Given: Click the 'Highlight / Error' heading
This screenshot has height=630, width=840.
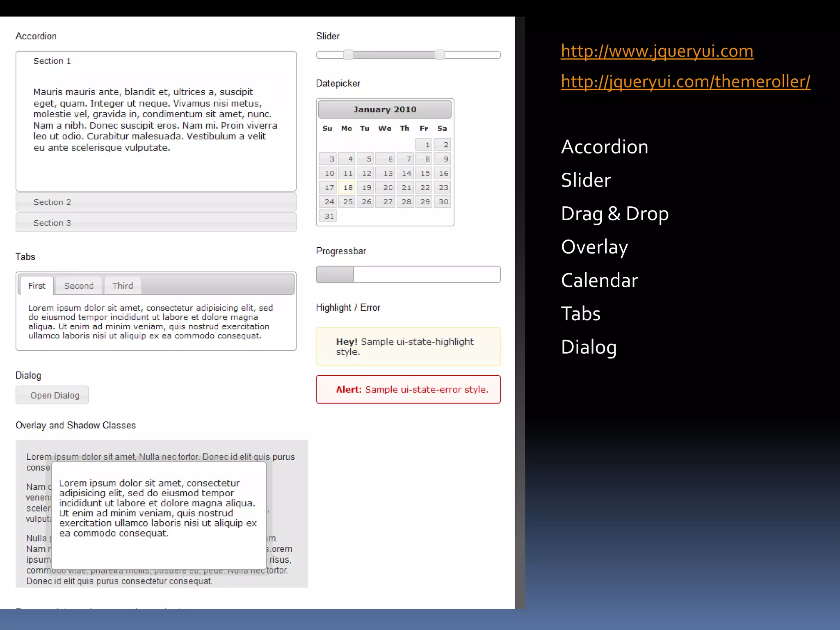Looking at the screenshot, I should [348, 308].
